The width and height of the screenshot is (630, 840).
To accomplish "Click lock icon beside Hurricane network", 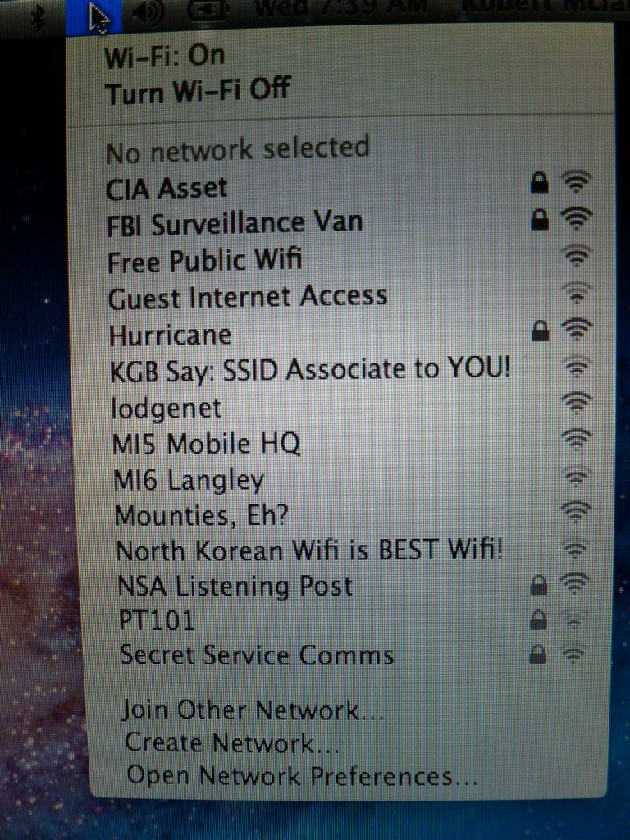I will point(540,331).
